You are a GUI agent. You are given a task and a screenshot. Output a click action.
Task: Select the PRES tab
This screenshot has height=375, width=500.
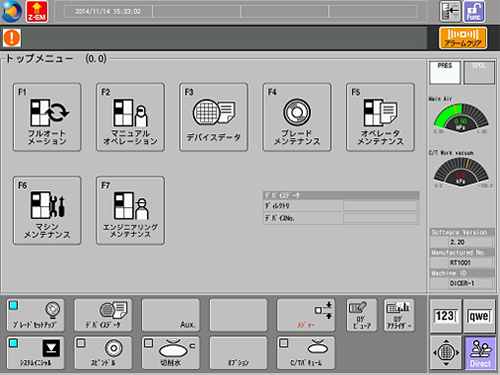coord(445,72)
